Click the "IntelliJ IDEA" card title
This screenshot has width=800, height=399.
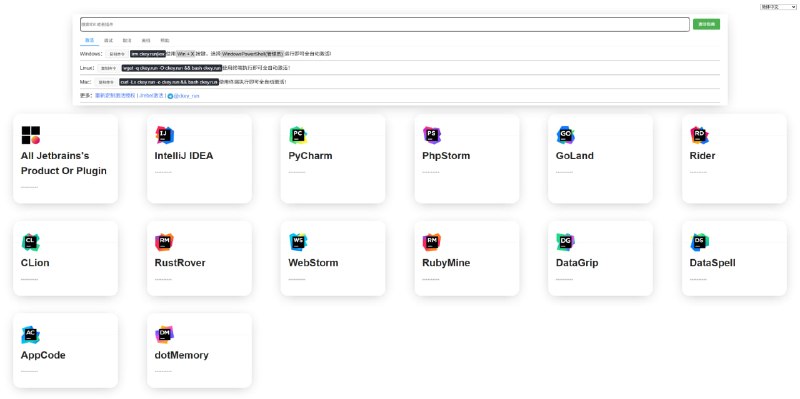coord(184,156)
